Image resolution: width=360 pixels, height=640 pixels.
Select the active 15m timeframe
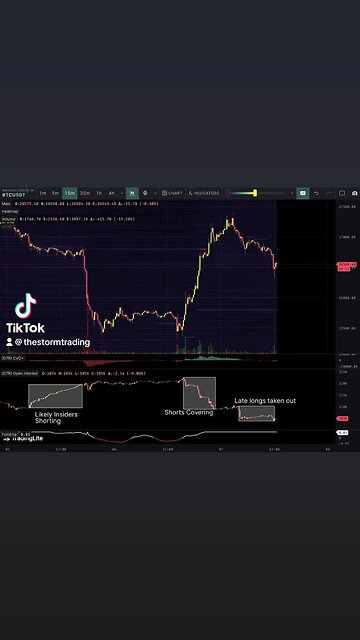[x=70, y=193]
